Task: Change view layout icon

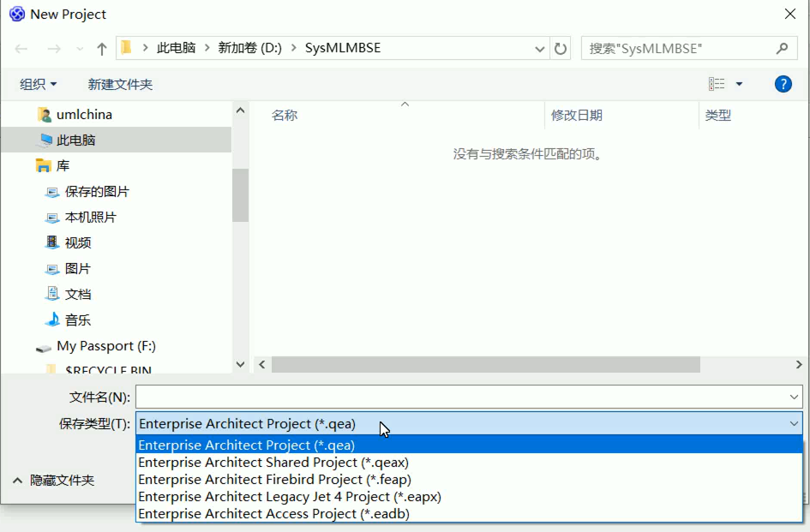Action: click(x=717, y=84)
